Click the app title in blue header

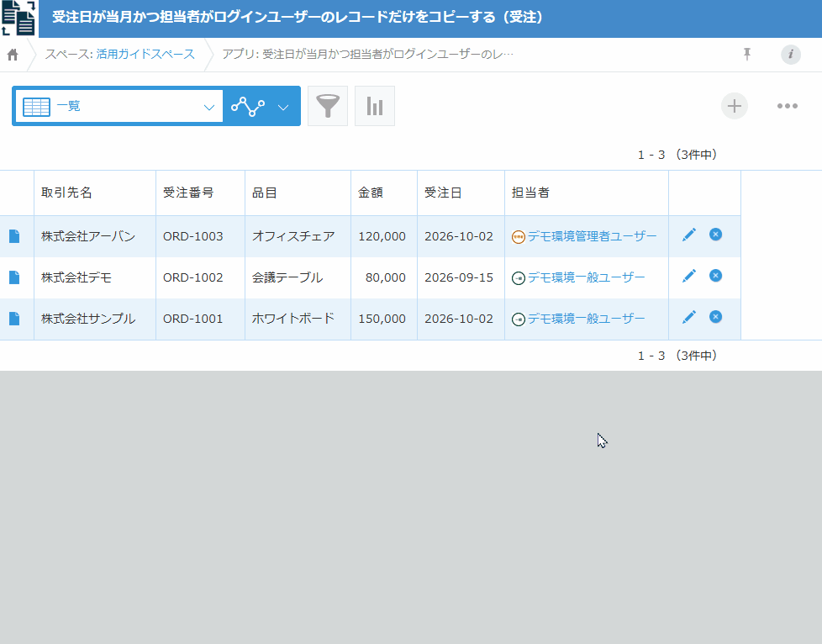(298, 18)
